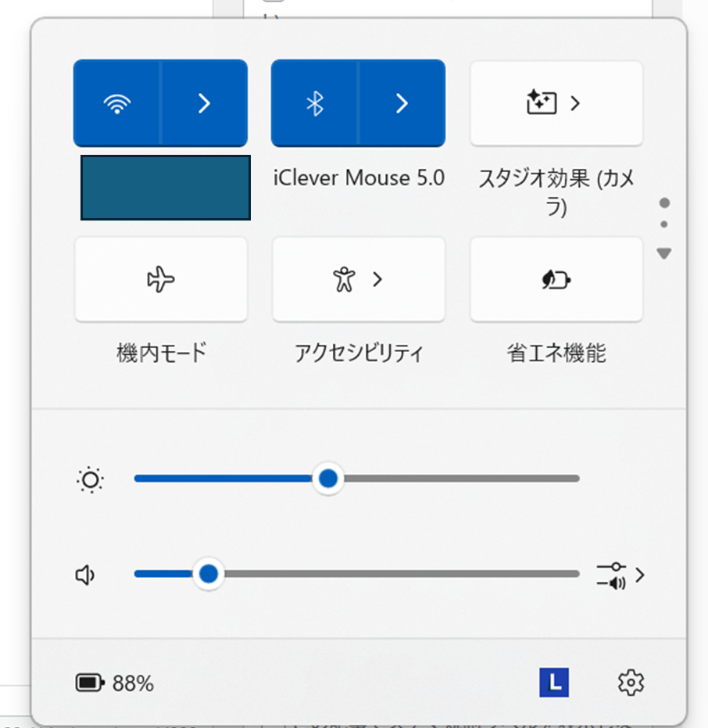Open Bluetooth devices list chevron
Image resolution: width=708 pixels, height=728 pixels.
point(402,103)
